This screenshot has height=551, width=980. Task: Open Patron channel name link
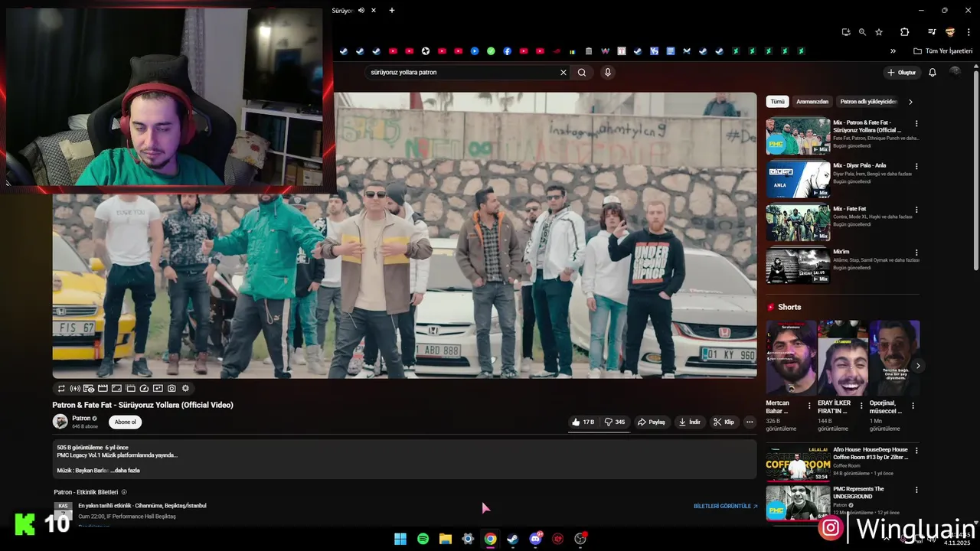click(81, 419)
